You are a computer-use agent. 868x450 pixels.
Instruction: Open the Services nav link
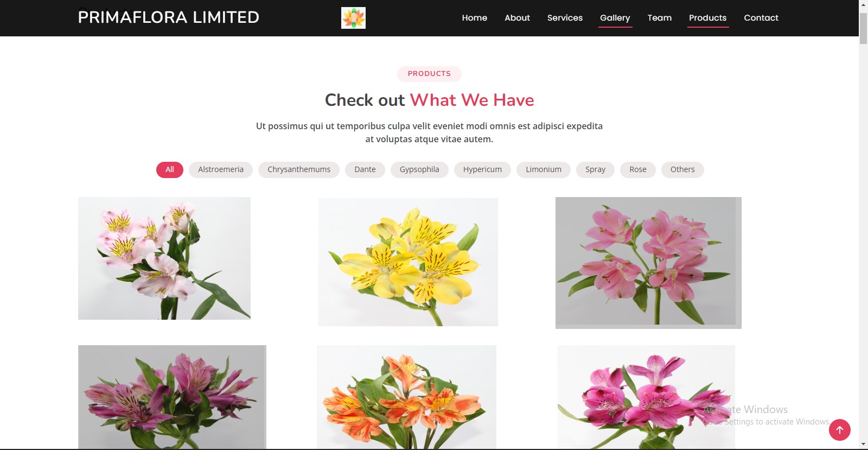[565, 18]
